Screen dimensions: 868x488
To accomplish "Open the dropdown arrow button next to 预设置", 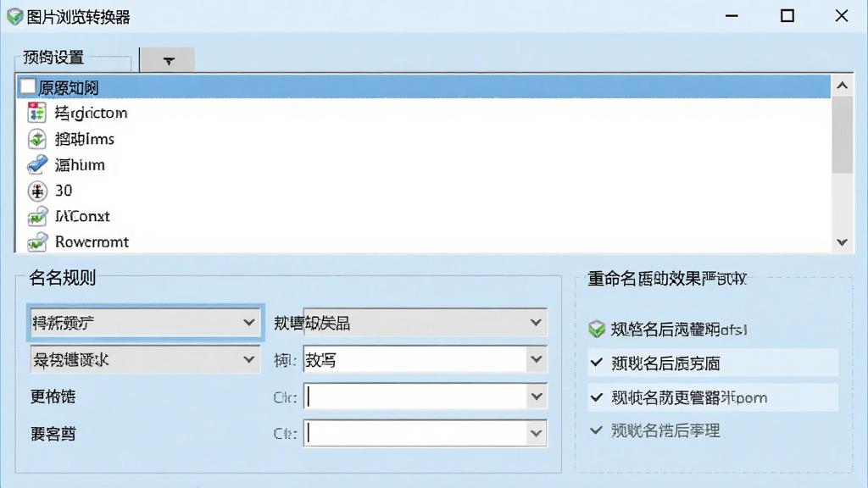I will pyautogui.click(x=168, y=60).
